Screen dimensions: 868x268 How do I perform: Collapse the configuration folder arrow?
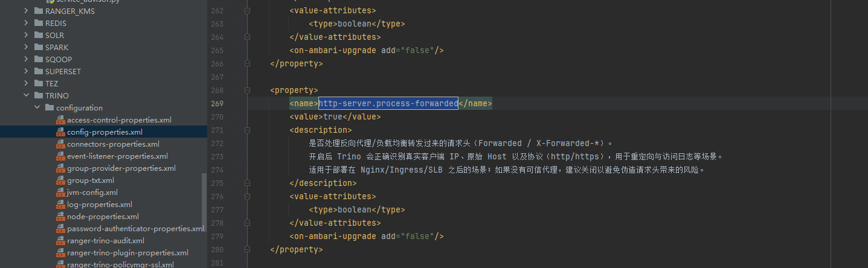tap(37, 107)
